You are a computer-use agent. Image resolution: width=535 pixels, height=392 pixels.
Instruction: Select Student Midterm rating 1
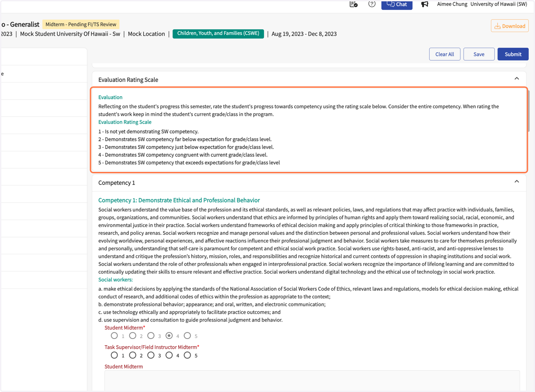tap(114, 335)
